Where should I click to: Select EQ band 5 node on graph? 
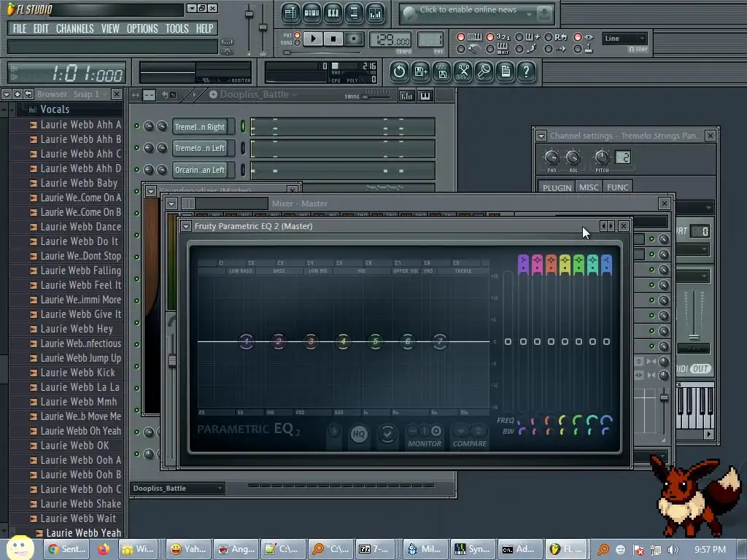pos(376,341)
